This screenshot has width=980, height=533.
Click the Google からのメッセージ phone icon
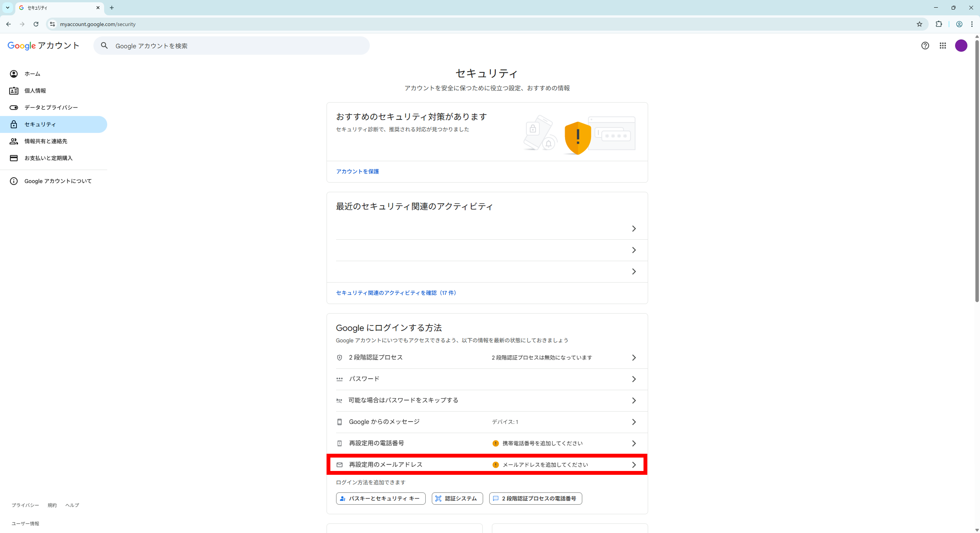coord(339,422)
